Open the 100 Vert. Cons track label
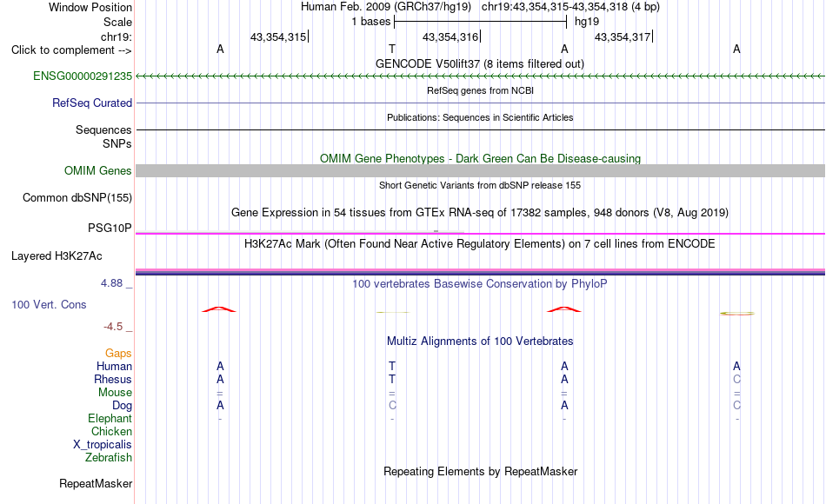Image resolution: width=826 pixels, height=504 pixels. pyautogui.click(x=49, y=305)
